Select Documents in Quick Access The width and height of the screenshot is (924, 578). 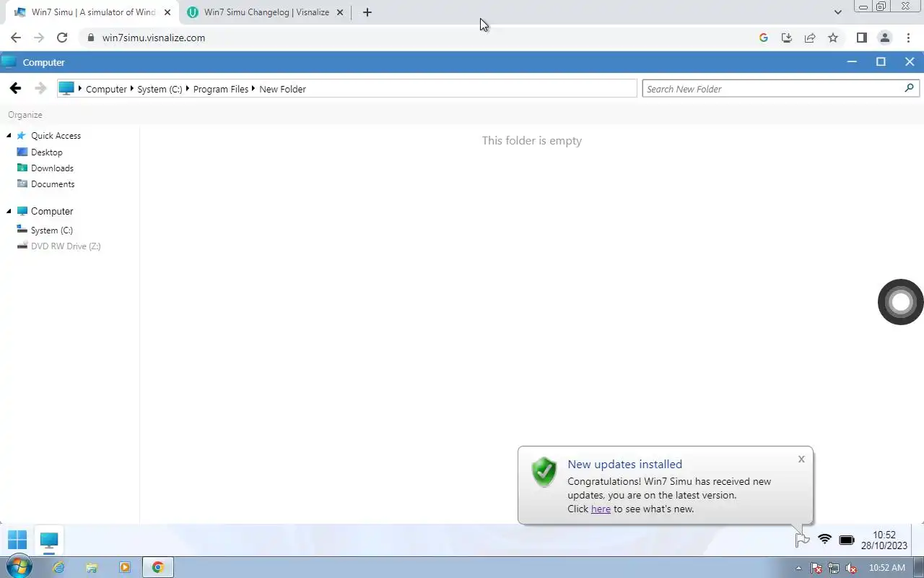click(53, 184)
